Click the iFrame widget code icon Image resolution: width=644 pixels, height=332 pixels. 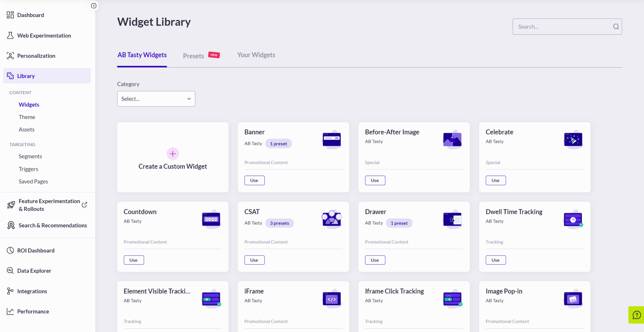332,299
